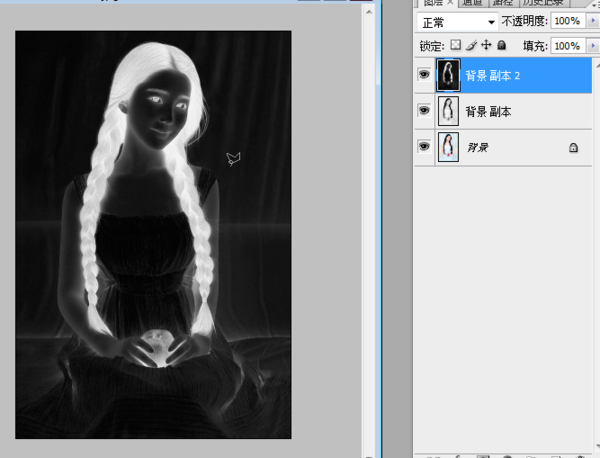Click the lock position move icon
This screenshot has width=600, height=458.
(x=486, y=45)
